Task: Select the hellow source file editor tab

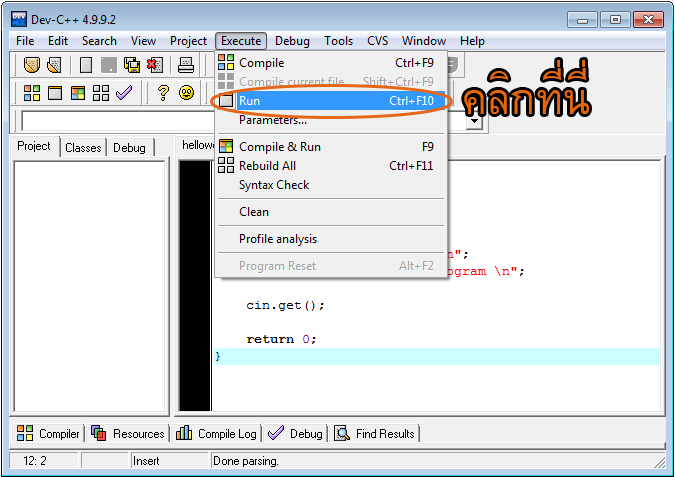Action: [x=196, y=145]
